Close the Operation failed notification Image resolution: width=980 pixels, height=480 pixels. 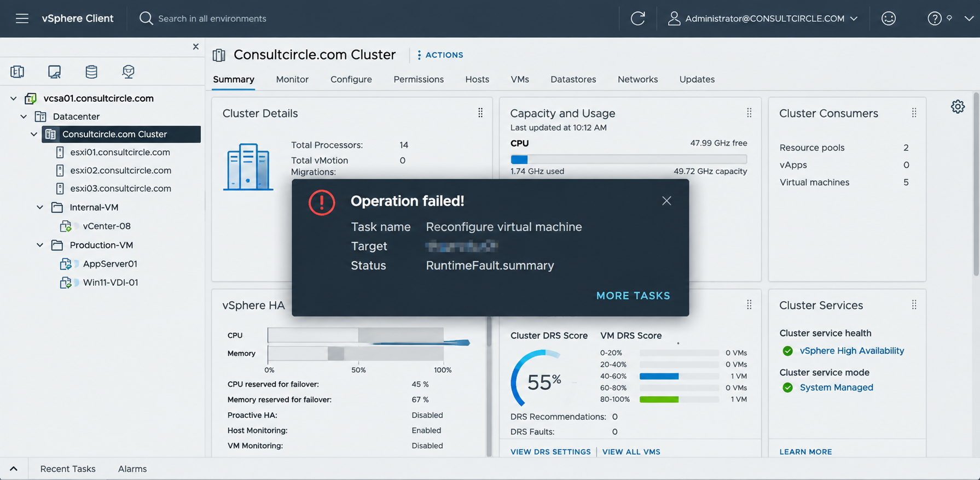666,201
